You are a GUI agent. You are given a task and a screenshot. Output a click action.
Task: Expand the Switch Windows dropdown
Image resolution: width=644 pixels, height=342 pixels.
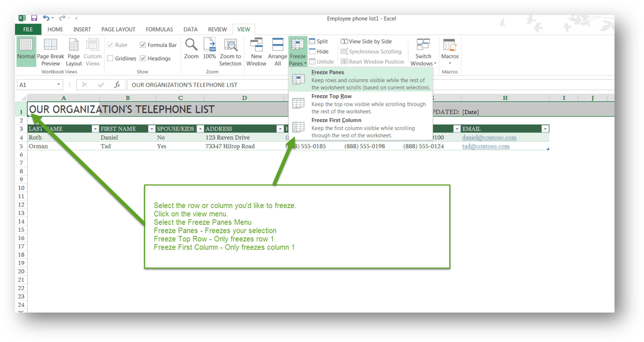point(423,52)
